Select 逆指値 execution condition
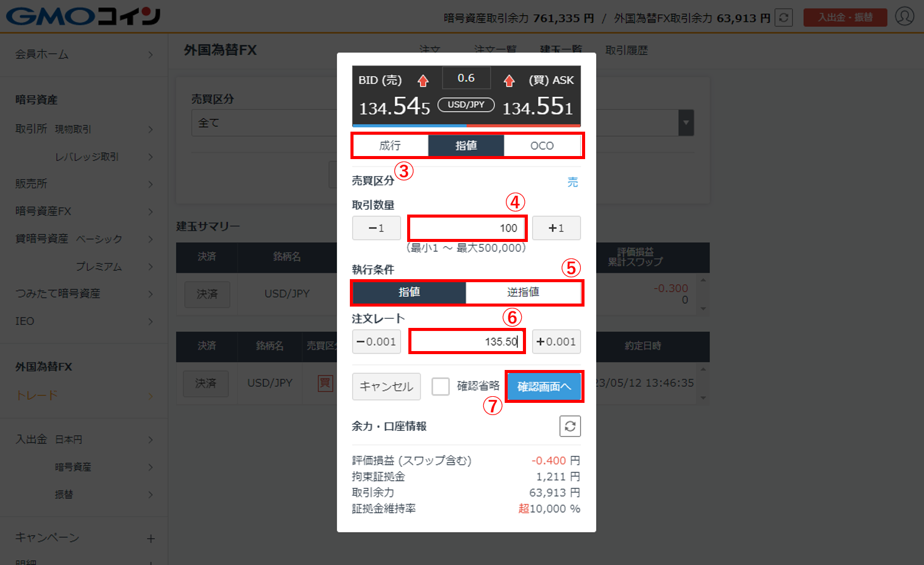 pos(523,292)
